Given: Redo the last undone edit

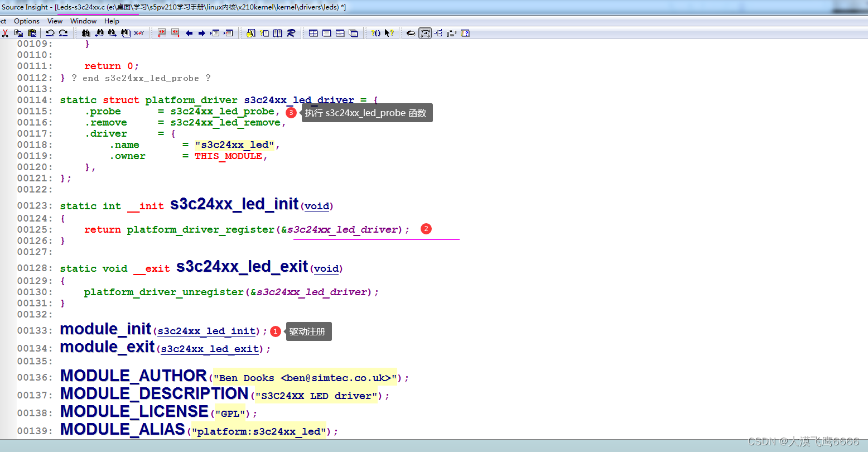Looking at the screenshot, I should [x=63, y=33].
